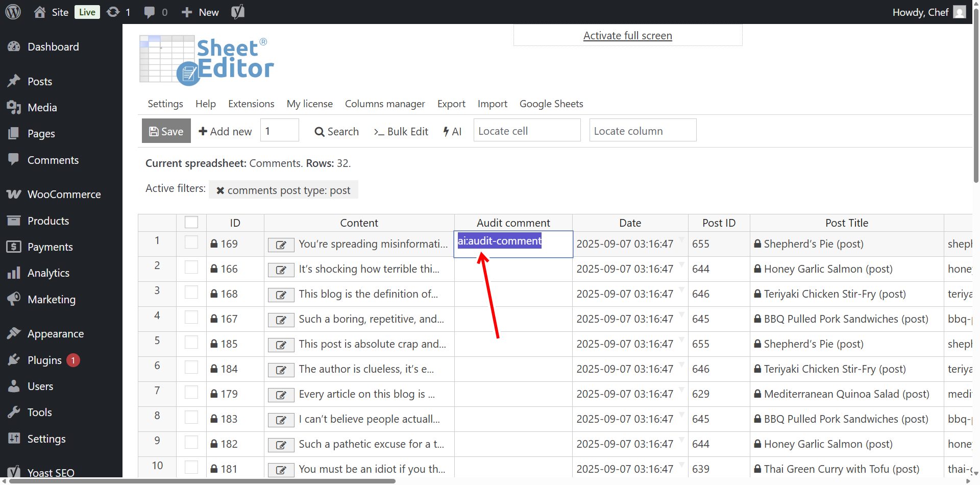Open editor for comment 185 content
980x485 pixels.
[281, 345]
